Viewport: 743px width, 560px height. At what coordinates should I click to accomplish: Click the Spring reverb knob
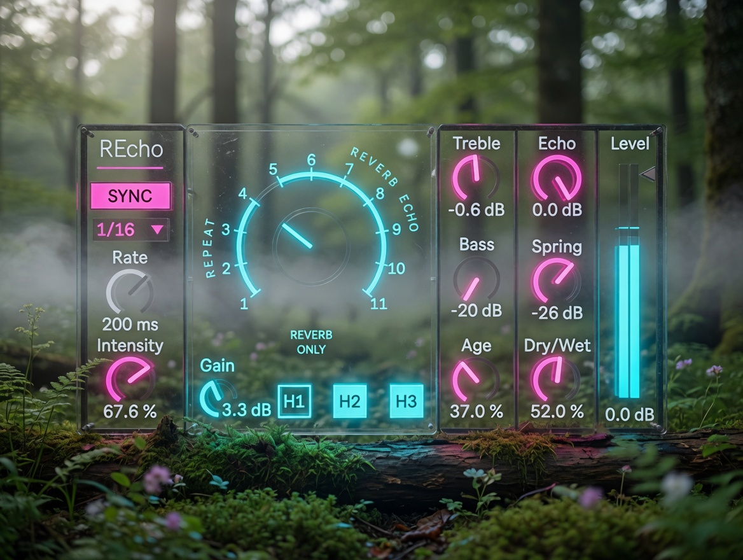click(556, 281)
